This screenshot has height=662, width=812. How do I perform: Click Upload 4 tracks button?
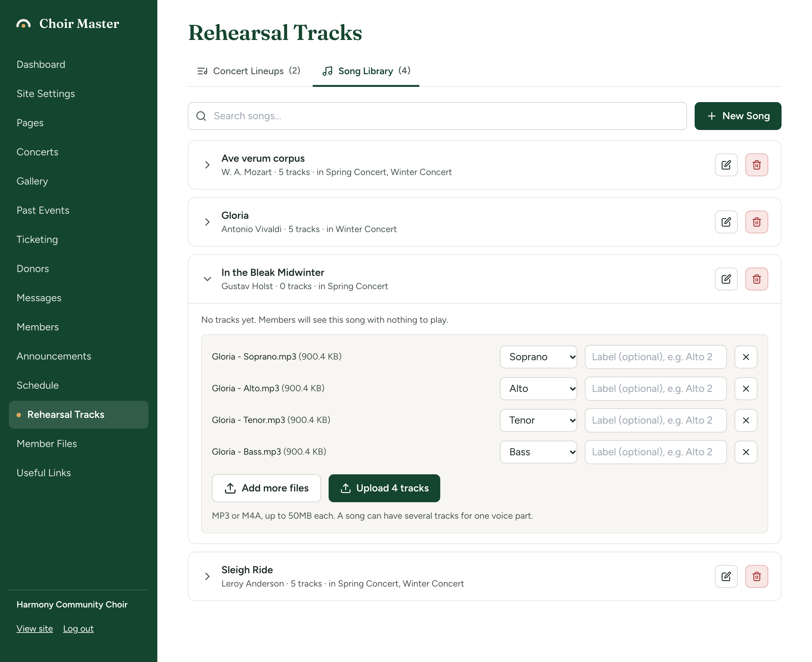384,488
